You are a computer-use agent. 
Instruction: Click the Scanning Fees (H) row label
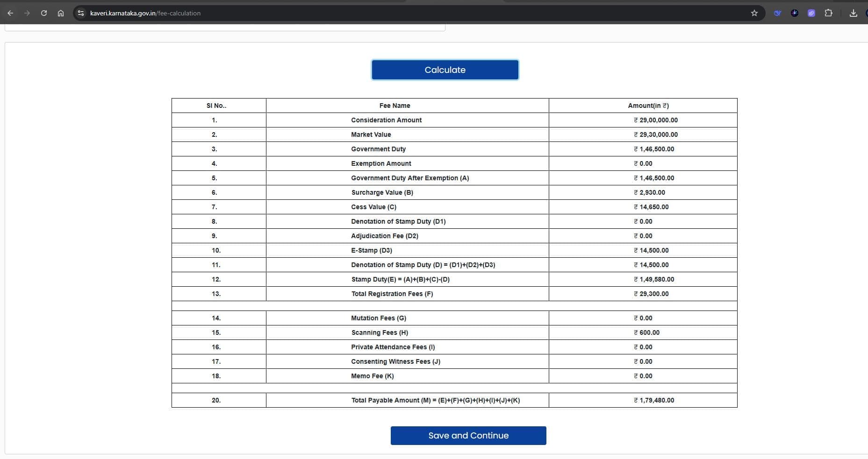[x=380, y=332]
